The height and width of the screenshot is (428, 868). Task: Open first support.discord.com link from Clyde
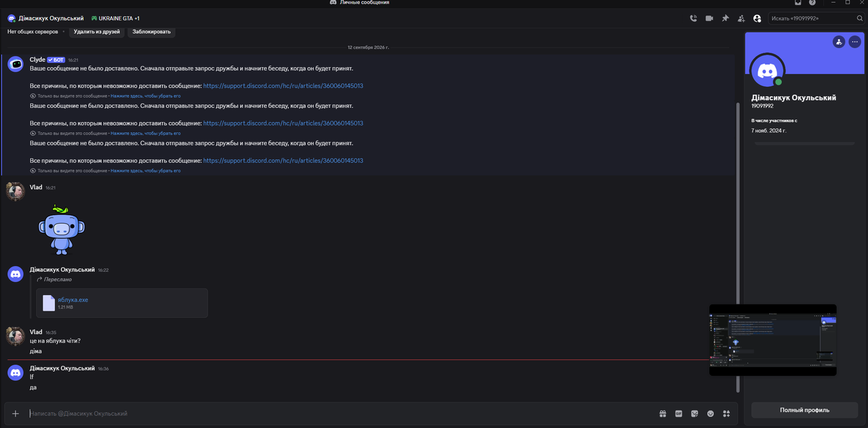(283, 86)
